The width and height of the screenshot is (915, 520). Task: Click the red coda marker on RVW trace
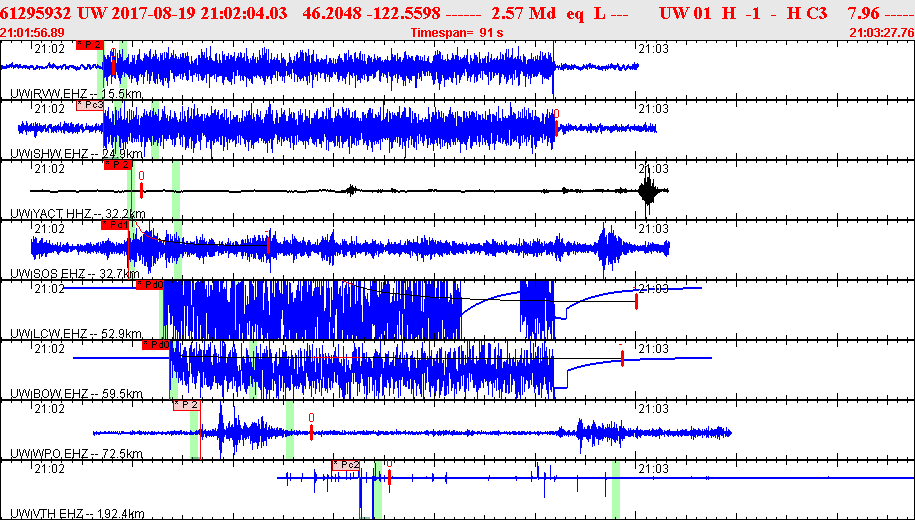pyautogui.click(x=113, y=66)
